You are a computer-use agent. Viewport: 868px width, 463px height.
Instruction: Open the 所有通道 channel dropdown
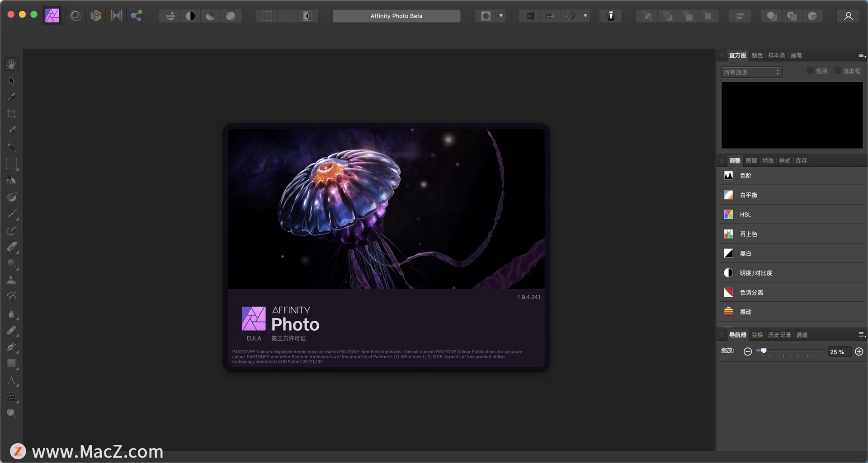[751, 72]
